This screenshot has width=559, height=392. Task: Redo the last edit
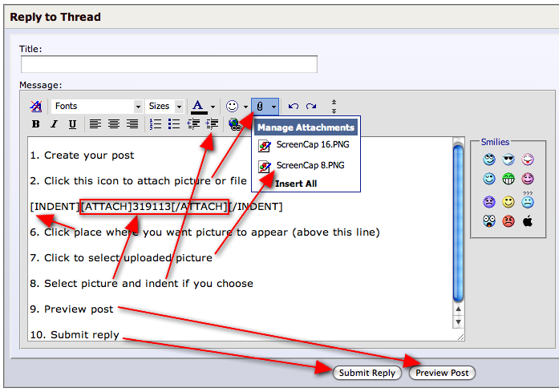click(x=311, y=106)
